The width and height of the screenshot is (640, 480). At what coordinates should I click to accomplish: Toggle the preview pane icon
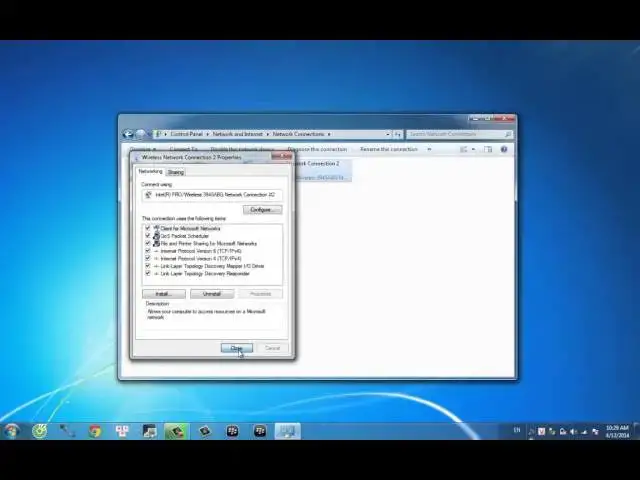(x=488, y=149)
